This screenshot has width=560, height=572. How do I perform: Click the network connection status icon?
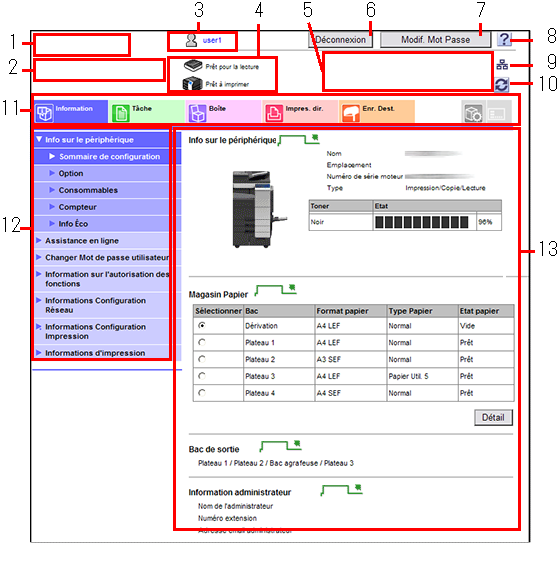click(502, 65)
